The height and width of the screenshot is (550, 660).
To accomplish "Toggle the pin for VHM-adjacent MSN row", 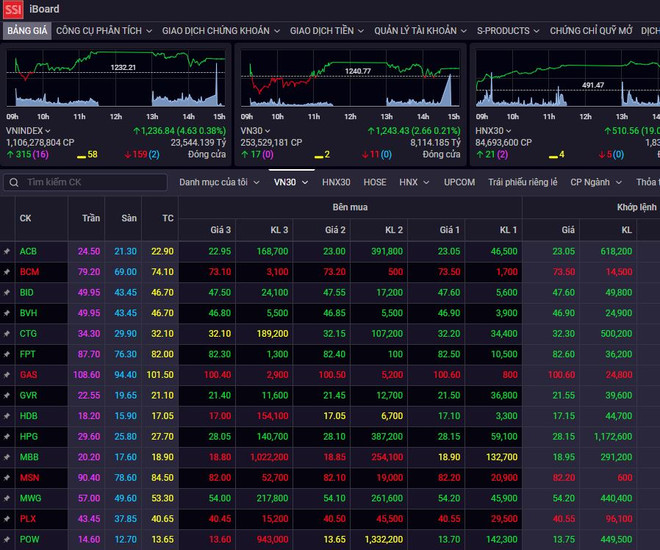I will [x=7, y=477].
